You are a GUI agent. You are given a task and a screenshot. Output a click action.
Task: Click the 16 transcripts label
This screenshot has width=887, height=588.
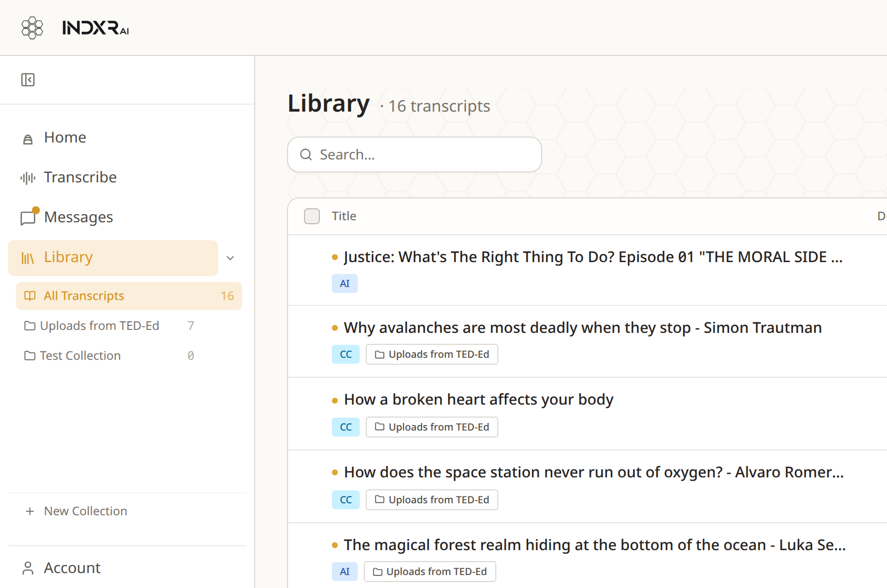(439, 106)
